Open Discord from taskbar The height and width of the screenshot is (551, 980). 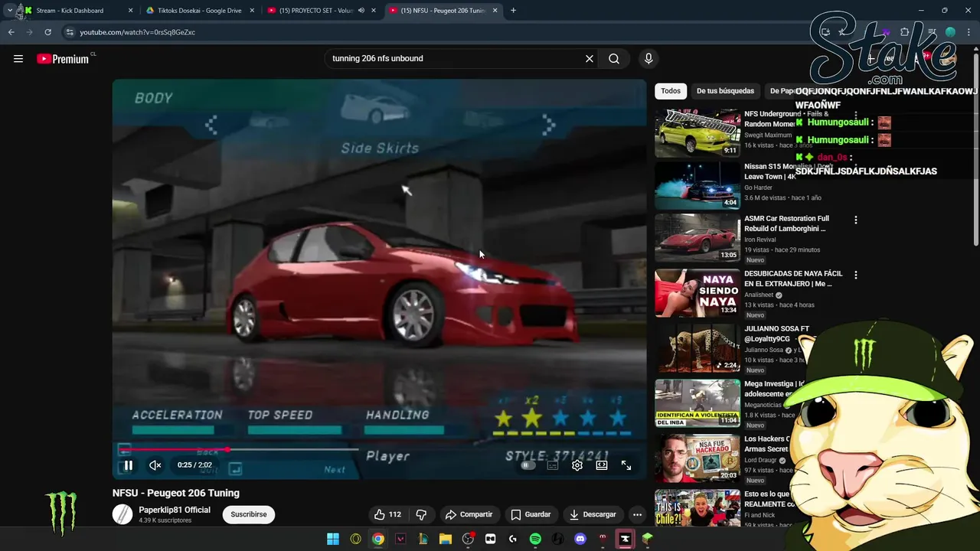[x=580, y=539]
